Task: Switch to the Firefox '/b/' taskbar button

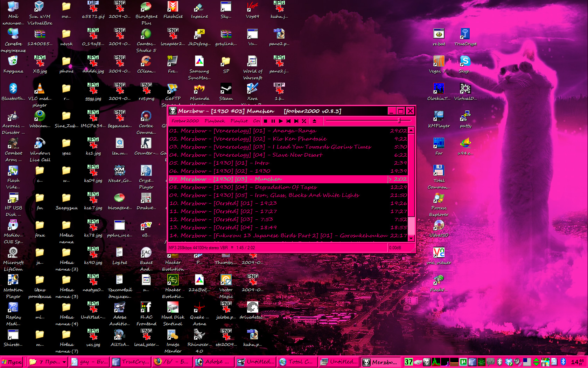Action: pos(173,362)
